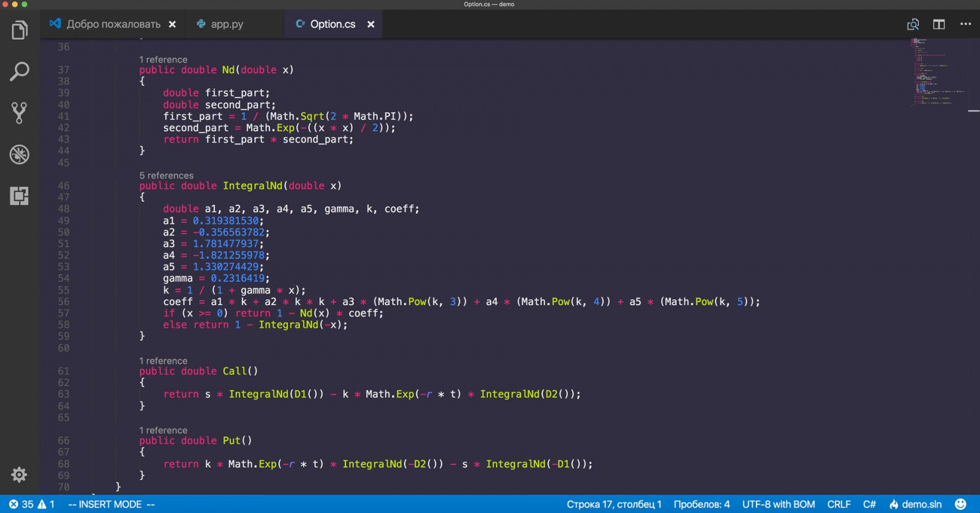Viewport: 980px width, 513px height.
Task: Place cursor on IntegralNd method name declaration
Action: pos(252,186)
